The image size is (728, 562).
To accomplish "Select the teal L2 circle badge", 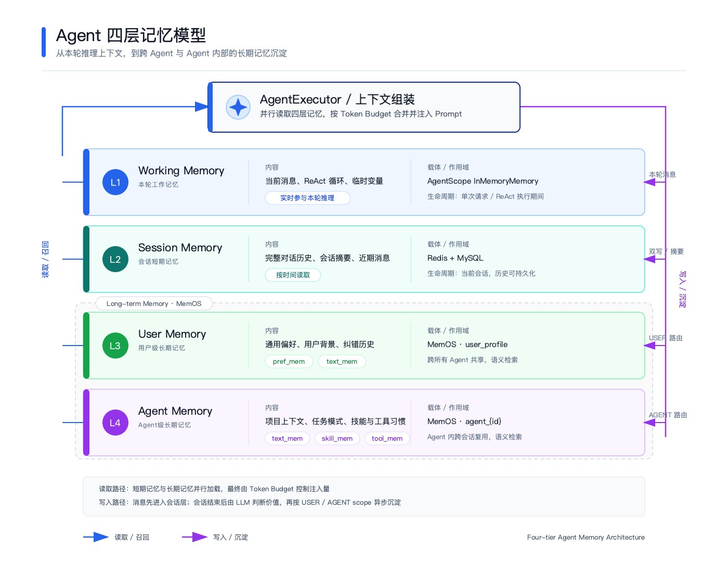I will tap(115, 259).
